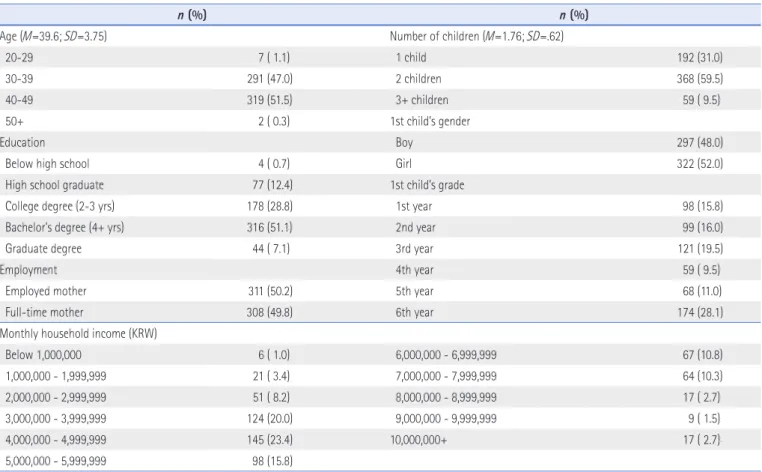The height and width of the screenshot is (472, 762).
Task: Click the value '21 ( 3.4)'
Action: [271, 376]
